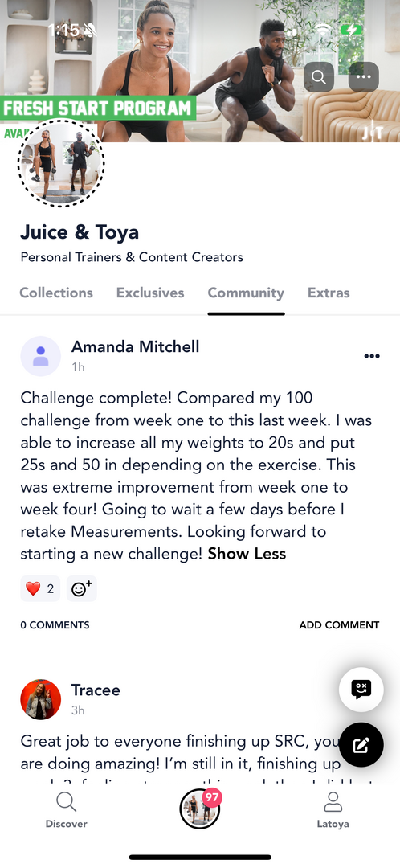Open search in the header banner

click(x=319, y=77)
